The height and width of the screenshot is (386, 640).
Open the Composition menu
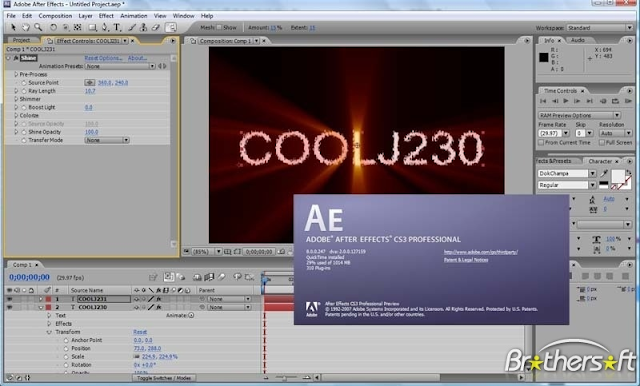click(55, 16)
